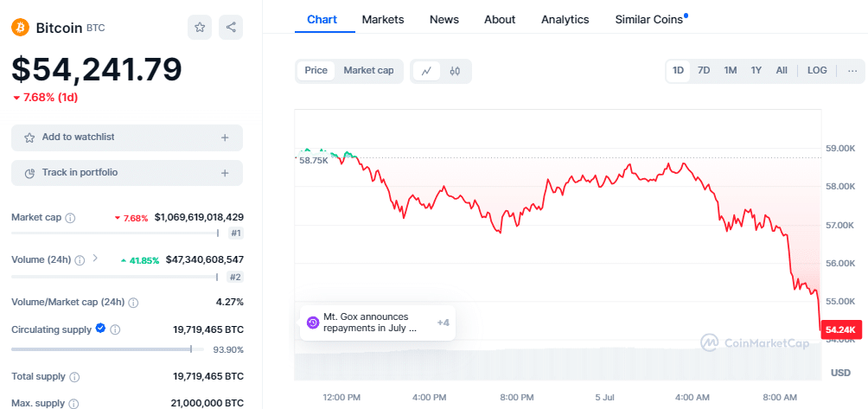Image resolution: width=868 pixels, height=409 pixels.
Task: Click the Total supply info icon
Action: [x=74, y=377]
